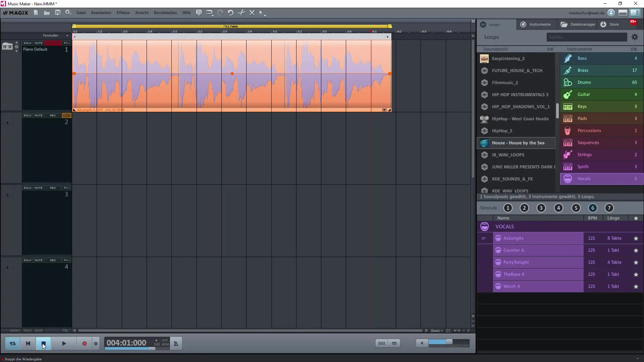Open mouse mode dropdown arrow in toolbar
Viewport: 644px width, 362px height.
point(265,15)
